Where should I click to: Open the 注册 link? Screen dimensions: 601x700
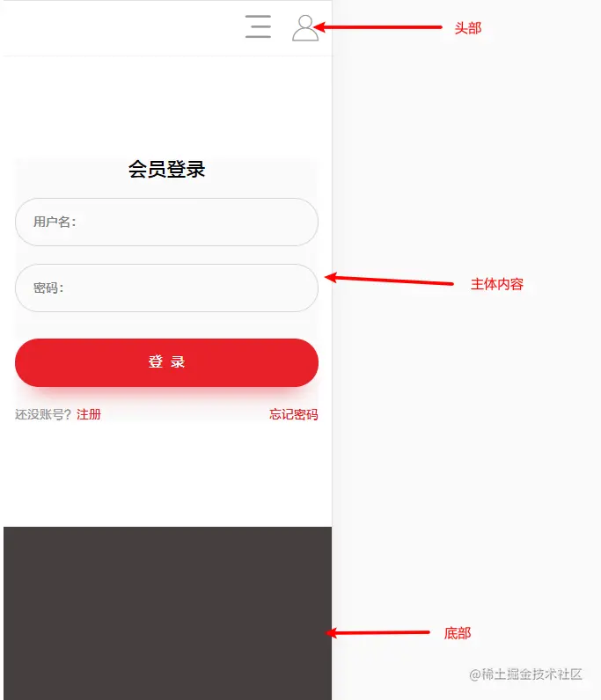pyautogui.click(x=89, y=414)
